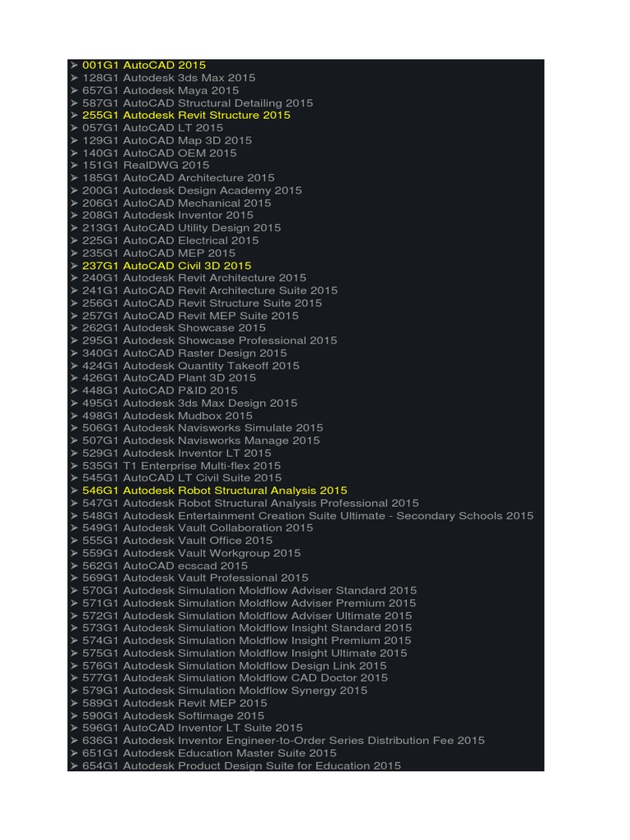Click the arrow bullet before 498G1 Autodesk Mudbox
Screen dimensions: 630x840
coord(74,416)
